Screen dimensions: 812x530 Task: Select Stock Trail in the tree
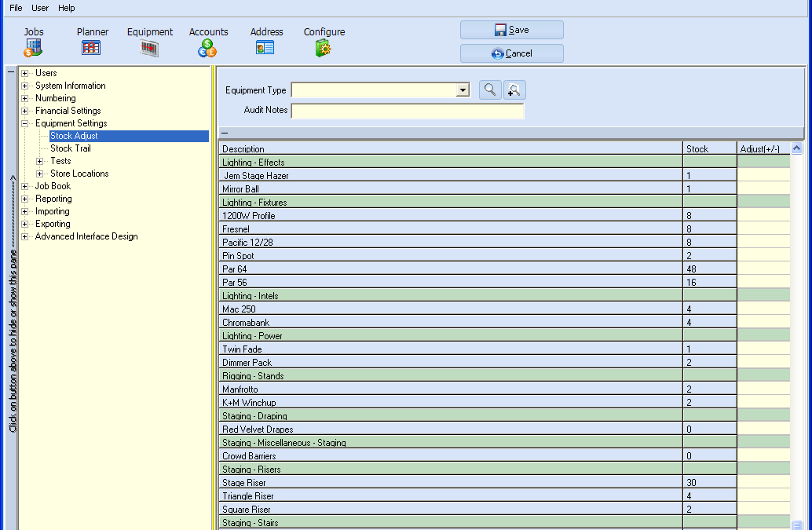[x=71, y=148]
